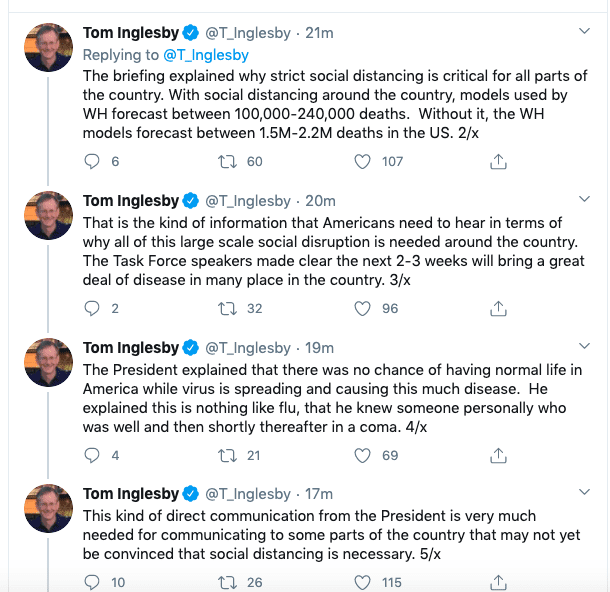Viewport: 610px width, 592px height.
Task: Open Tom Inglesby's avatar on the 3/x tweet
Action: point(48,214)
